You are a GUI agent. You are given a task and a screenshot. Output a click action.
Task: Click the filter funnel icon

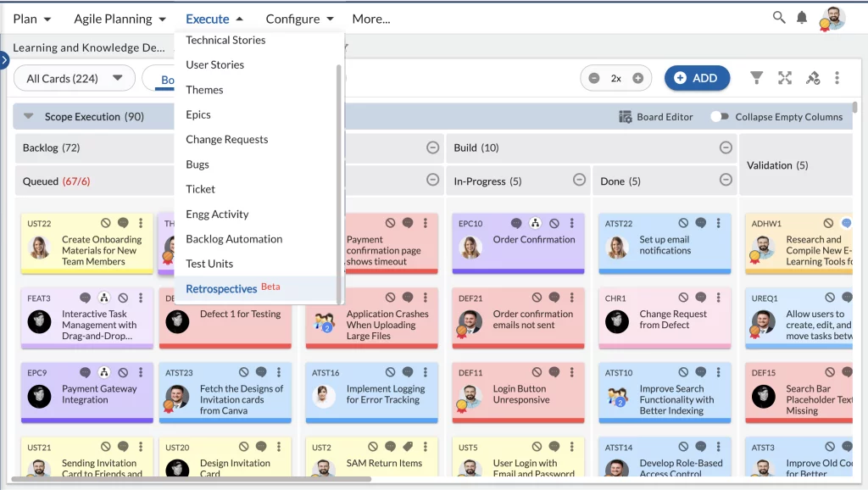coord(756,78)
